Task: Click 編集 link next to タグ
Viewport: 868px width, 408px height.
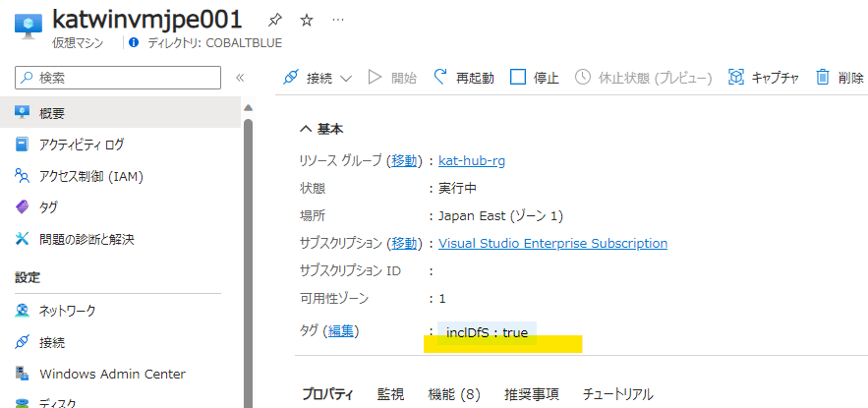Action: tap(341, 331)
